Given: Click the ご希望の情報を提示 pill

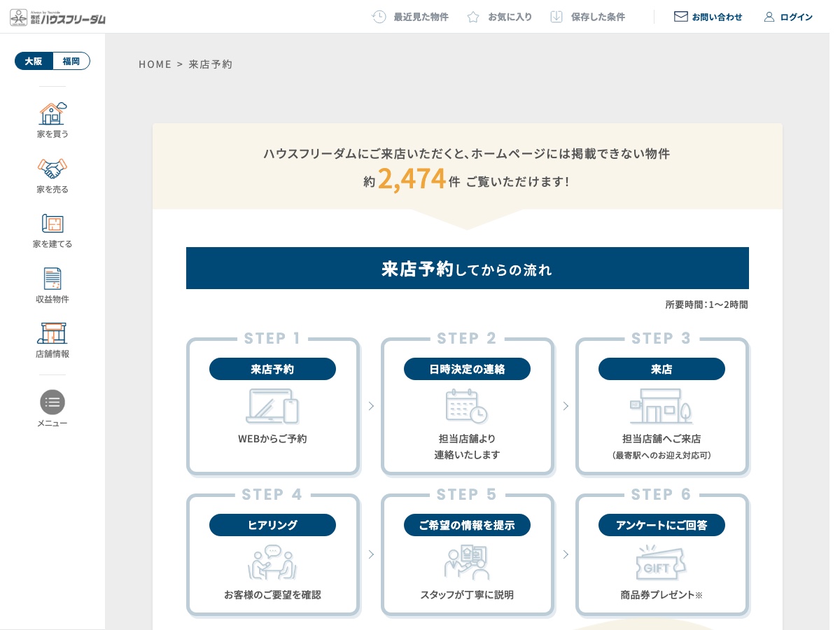Looking at the screenshot, I should pos(467,525).
